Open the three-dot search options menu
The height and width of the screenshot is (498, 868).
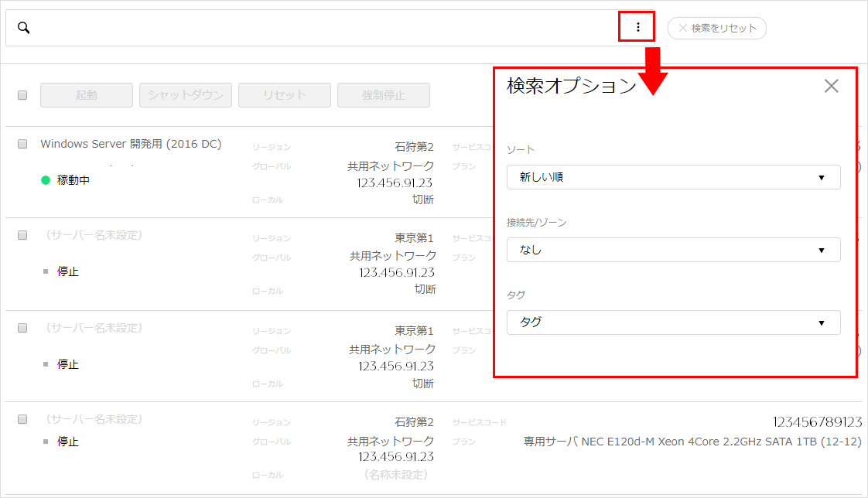637,27
